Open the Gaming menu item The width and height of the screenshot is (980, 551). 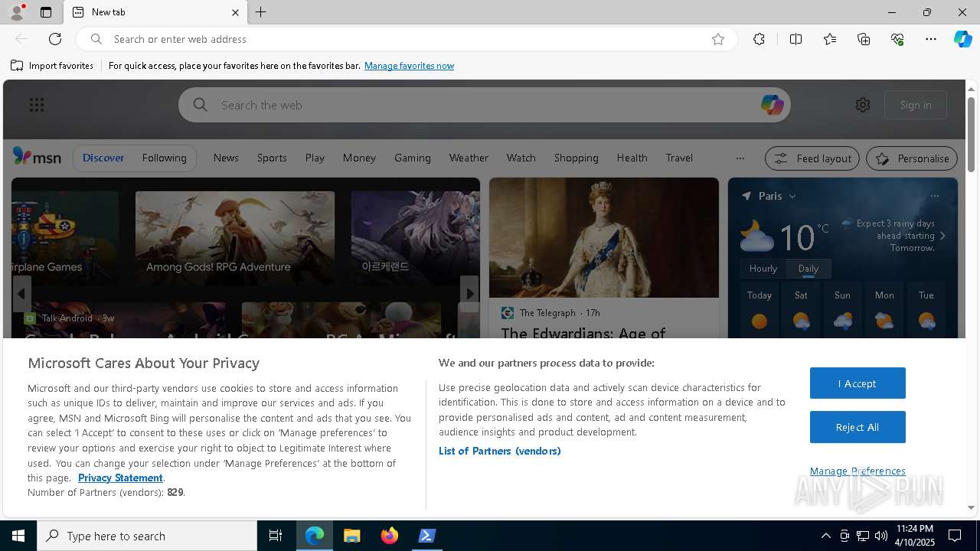point(413,158)
